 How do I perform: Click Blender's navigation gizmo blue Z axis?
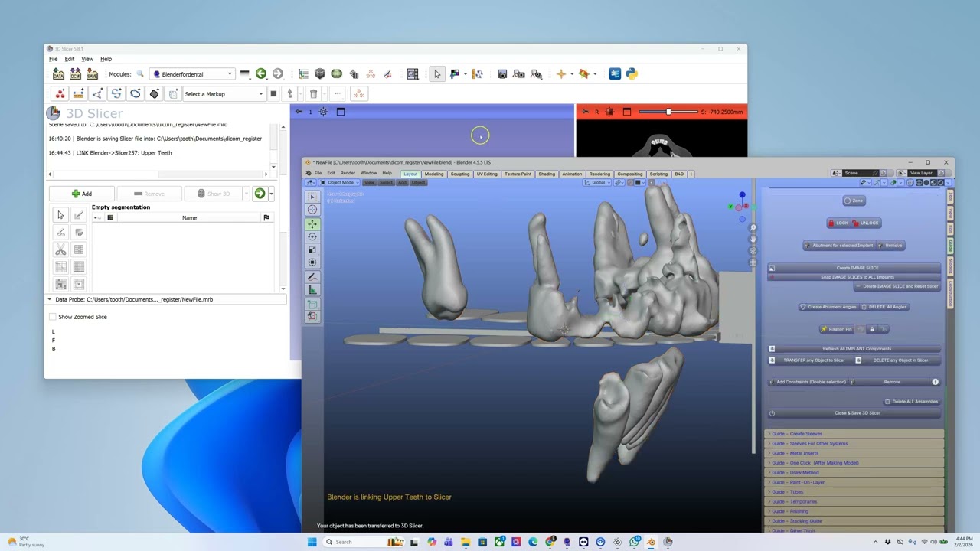point(742,195)
